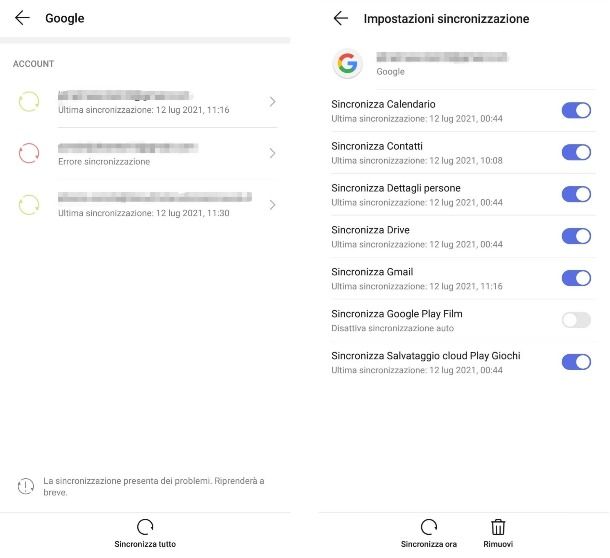Open account synced at 11:30 via chevron
The width and height of the screenshot is (610, 558).
click(x=272, y=205)
